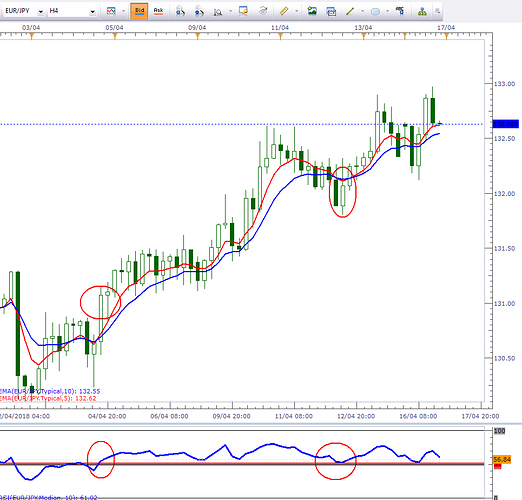Click the 132.00 price axis label
The image size is (522, 500).
pos(504,194)
